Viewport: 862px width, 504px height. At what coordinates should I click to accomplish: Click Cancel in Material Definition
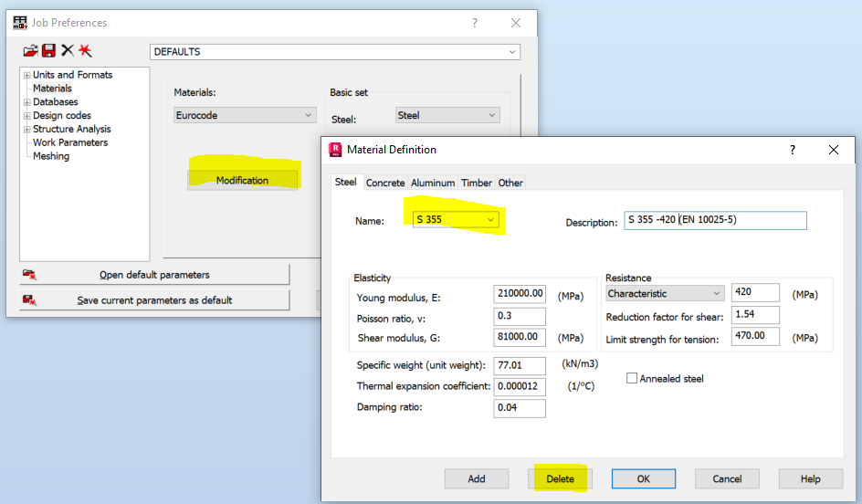[727, 478]
